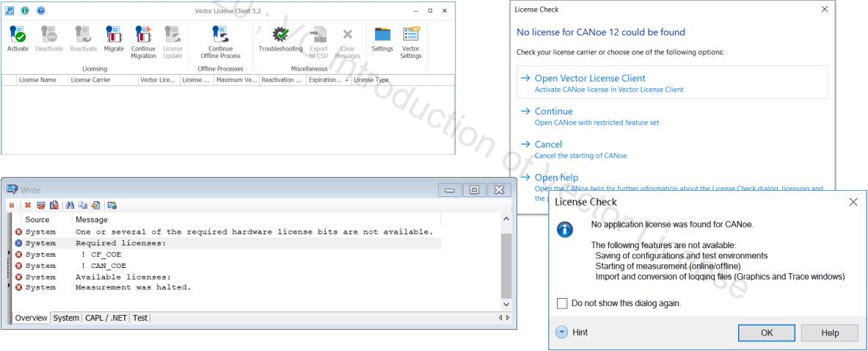Click the Write window title icon
Screen dimensions: 868x351
tap(12, 189)
